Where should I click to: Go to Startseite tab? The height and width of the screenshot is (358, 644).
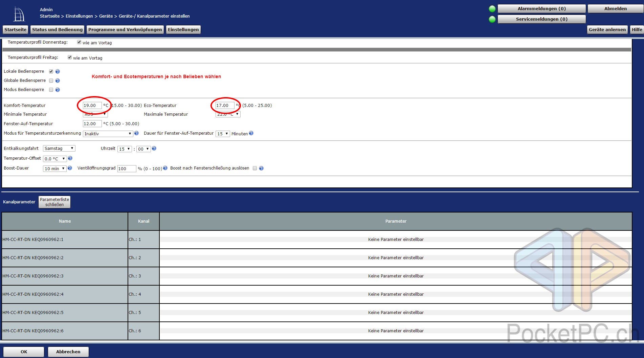[15, 30]
